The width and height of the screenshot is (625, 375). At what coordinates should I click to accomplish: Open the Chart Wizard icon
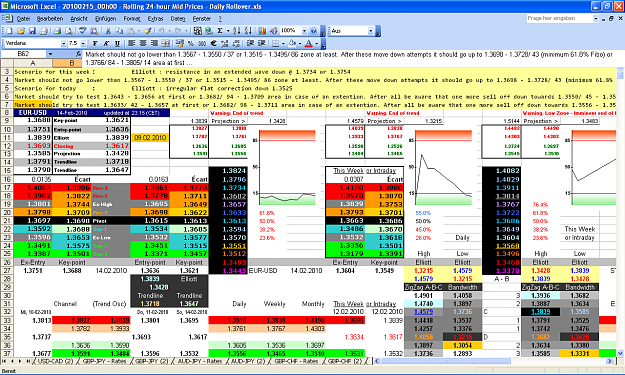pos(262,31)
